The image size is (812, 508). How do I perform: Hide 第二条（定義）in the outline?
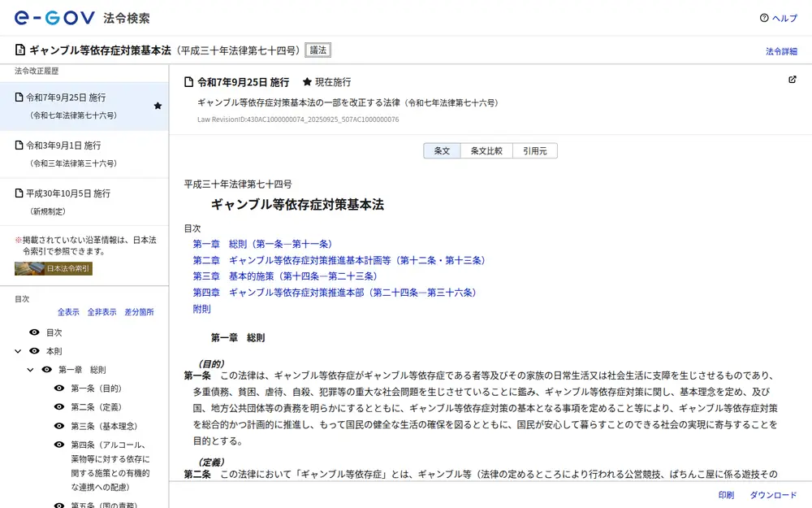coord(59,407)
